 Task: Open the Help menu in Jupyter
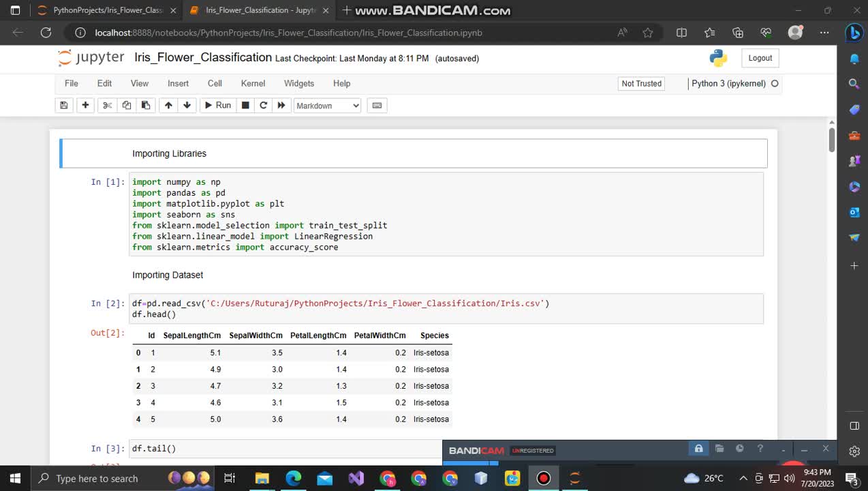coord(341,83)
